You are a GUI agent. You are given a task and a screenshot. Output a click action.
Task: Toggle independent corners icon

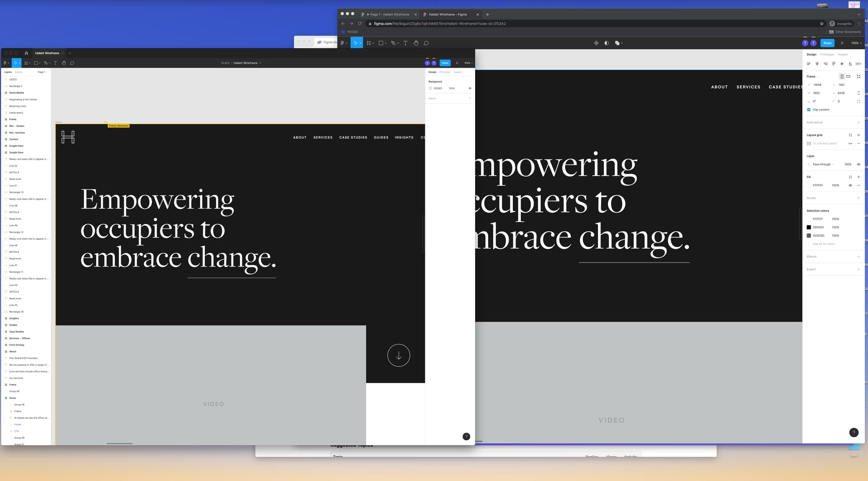point(859,102)
